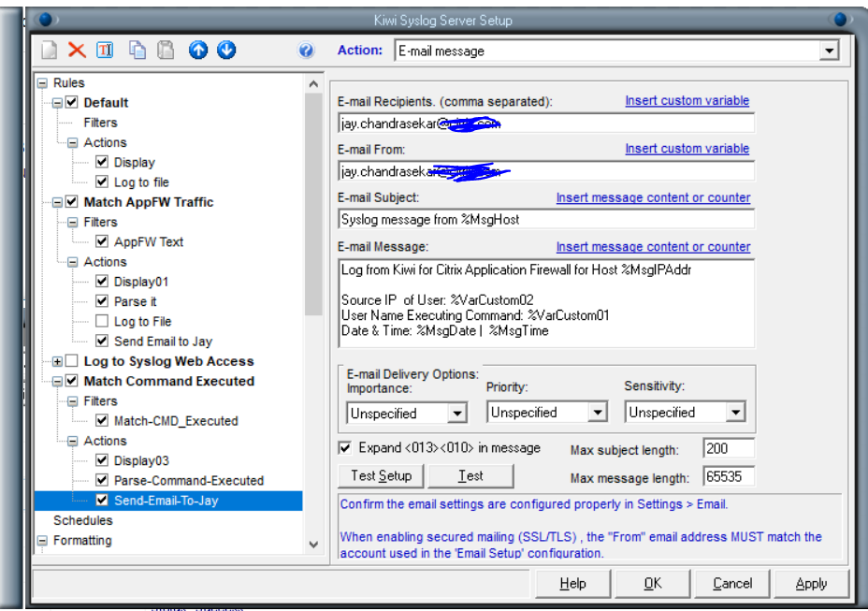Viewport: 868px width, 611px height.
Task: Move item up with blue arrow
Action: [x=198, y=51]
